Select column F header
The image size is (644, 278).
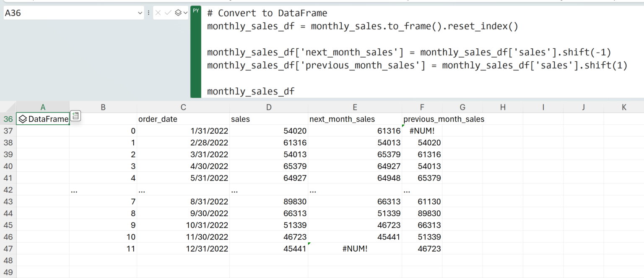click(x=422, y=108)
